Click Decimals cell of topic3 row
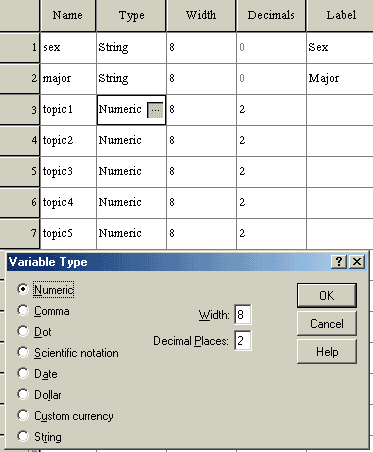Screen dimensions: 373x452 click(x=271, y=171)
